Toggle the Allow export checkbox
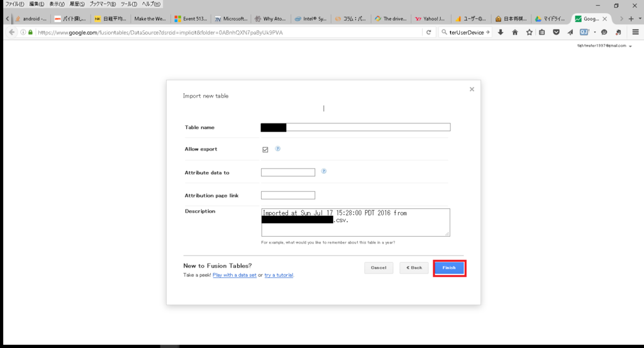The image size is (644, 348). [265, 150]
